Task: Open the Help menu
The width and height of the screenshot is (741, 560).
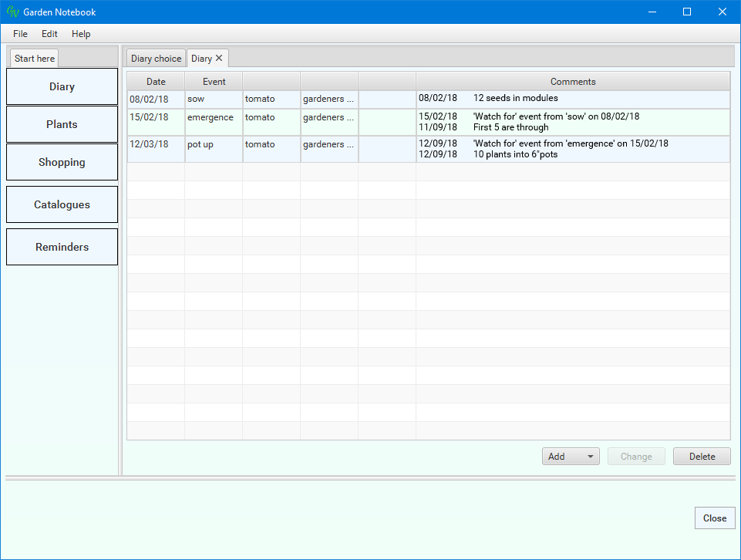Action: pos(81,34)
